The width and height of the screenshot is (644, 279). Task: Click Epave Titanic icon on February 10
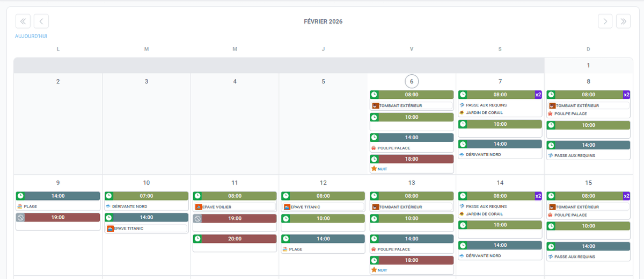pos(110,228)
